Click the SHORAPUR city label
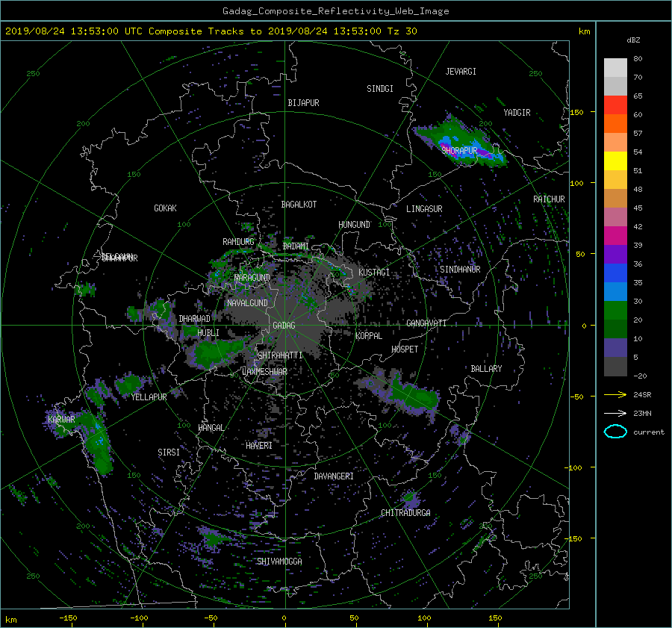Viewport: 672px width, 628px height. [459, 150]
